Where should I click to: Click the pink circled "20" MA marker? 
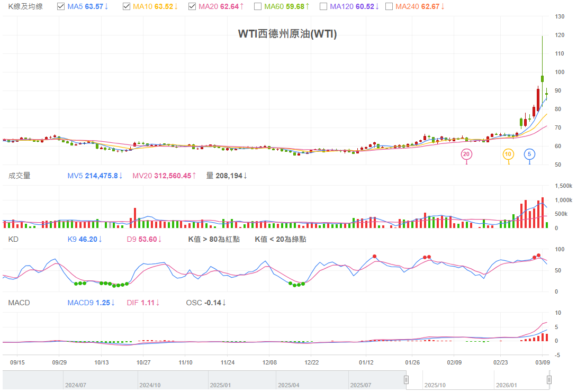click(466, 154)
